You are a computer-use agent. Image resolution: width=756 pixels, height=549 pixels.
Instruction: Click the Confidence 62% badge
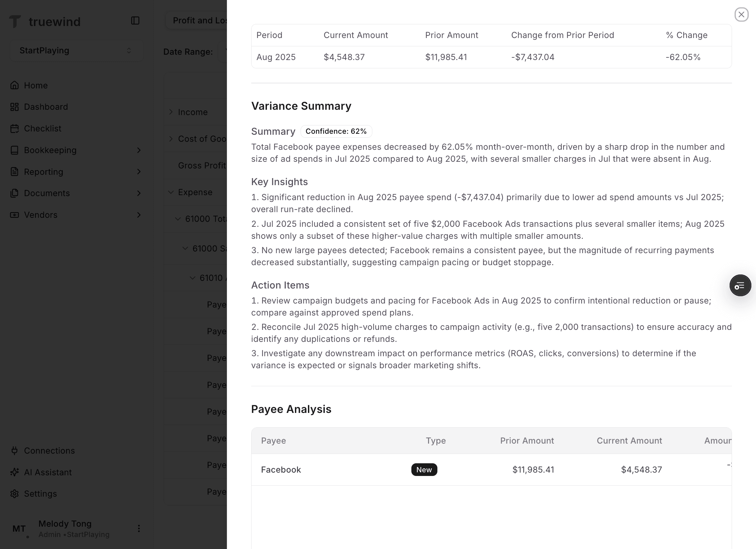pos(336,131)
